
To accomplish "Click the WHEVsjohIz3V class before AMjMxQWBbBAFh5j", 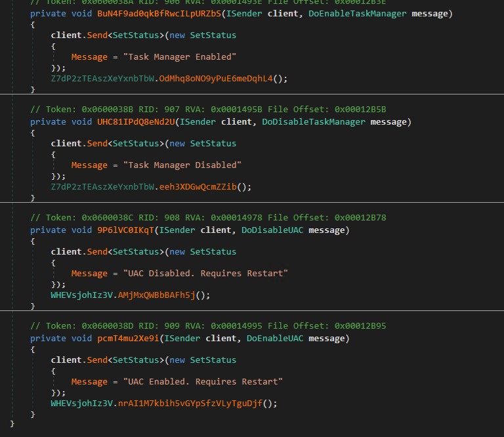I will click(81, 295).
